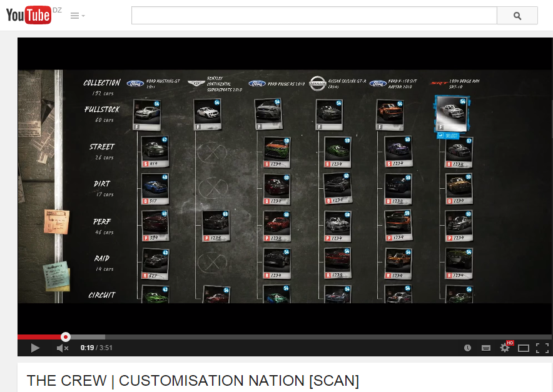Select orange F-150 Raptor fullstock card
The height and width of the screenshot is (392, 553).
(390, 115)
